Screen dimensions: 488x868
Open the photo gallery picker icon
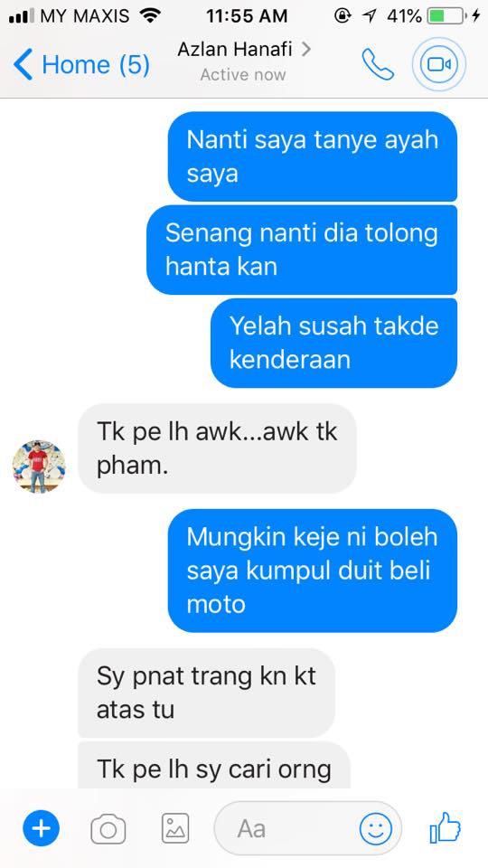pos(175,828)
